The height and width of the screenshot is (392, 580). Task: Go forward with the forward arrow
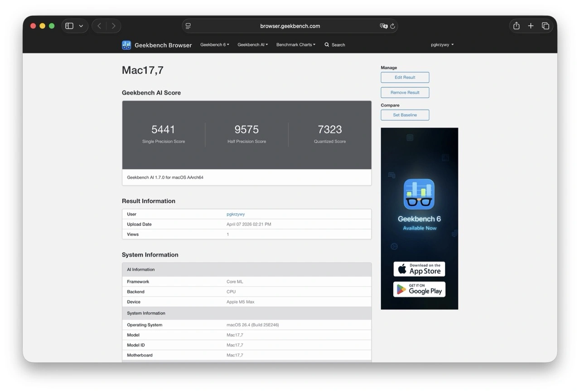tap(113, 26)
